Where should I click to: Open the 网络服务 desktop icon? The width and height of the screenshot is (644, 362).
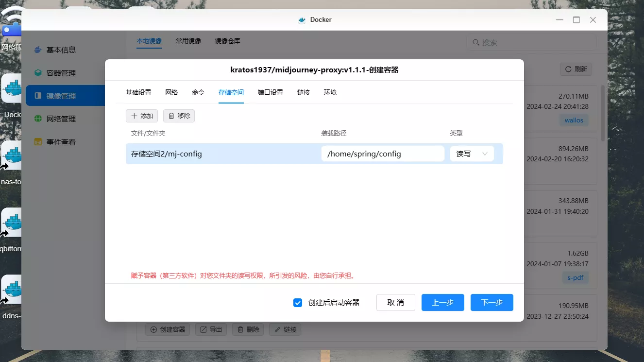click(x=12, y=29)
